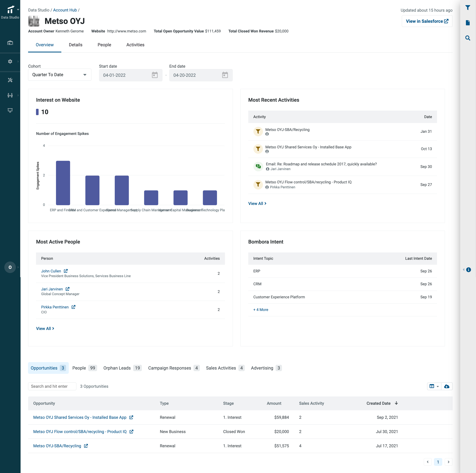The image size is (476, 473).
Task: Click the user avatar 'O' in sidebar
Action: [10, 267]
